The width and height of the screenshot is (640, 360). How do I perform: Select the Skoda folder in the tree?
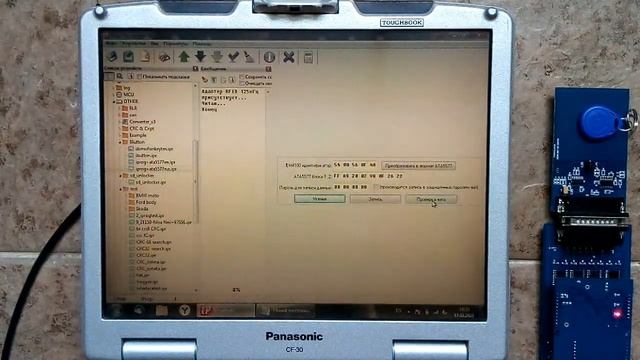142,209
